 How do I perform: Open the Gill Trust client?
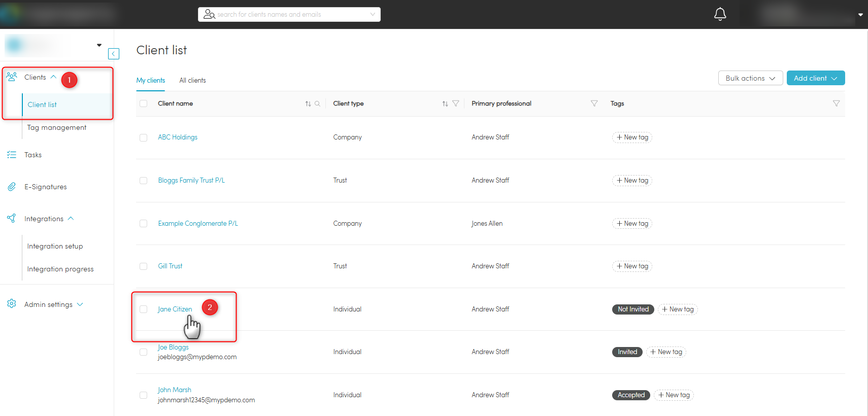click(170, 266)
